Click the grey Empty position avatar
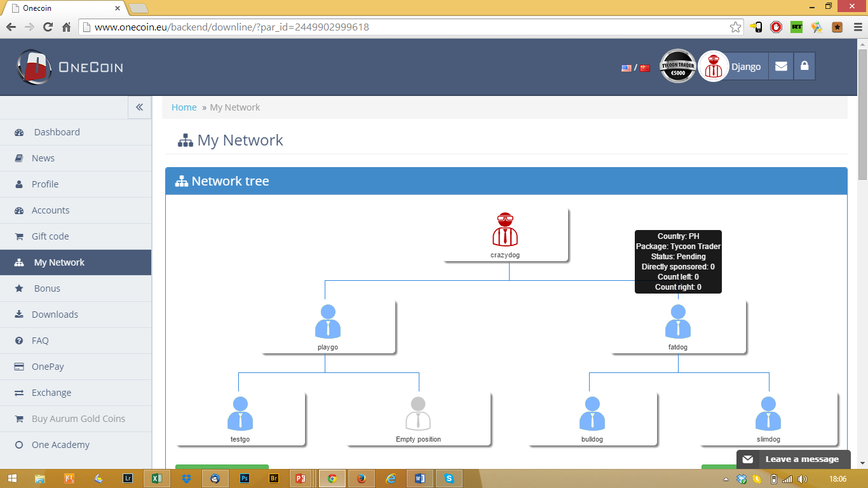868x488 pixels. (418, 414)
